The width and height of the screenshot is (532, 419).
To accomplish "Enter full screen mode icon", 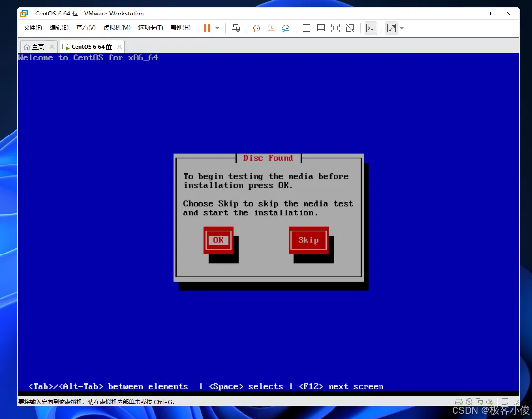I will point(335,28).
